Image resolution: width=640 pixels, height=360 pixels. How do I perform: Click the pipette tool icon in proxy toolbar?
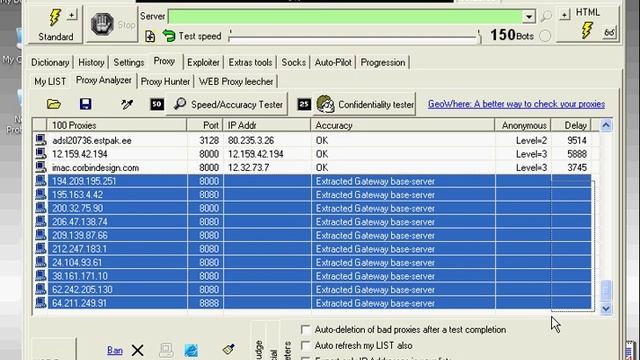click(127, 104)
